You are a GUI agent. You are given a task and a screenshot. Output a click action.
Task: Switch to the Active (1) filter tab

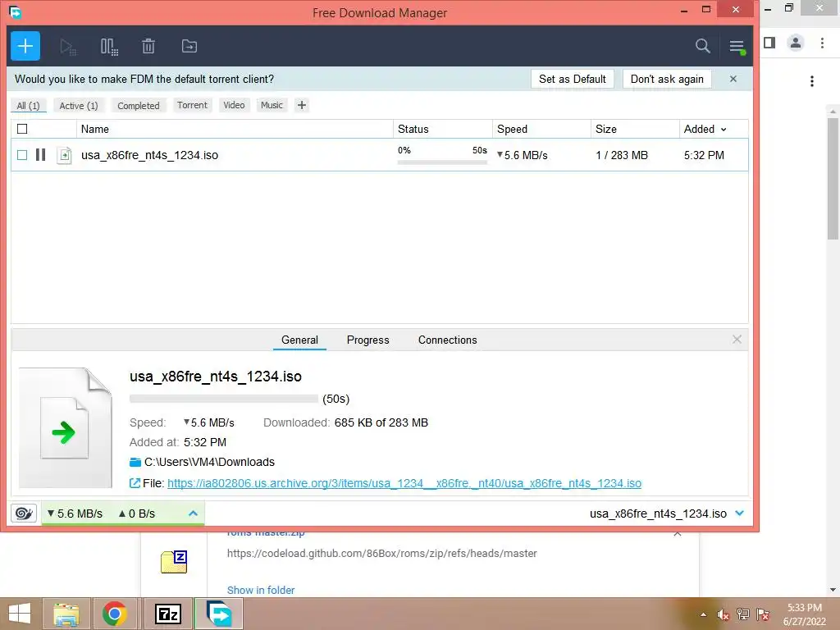pos(79,106)
